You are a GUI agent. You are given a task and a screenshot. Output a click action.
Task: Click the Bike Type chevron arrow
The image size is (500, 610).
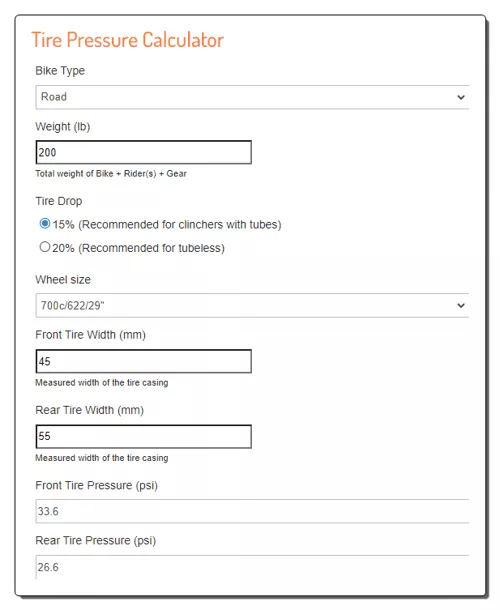tap(461, 97)
